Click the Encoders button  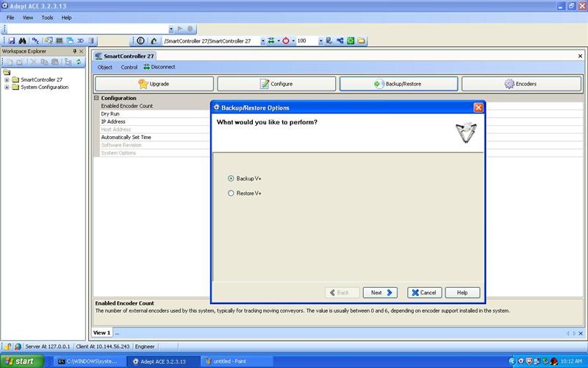tap(521, 84)
